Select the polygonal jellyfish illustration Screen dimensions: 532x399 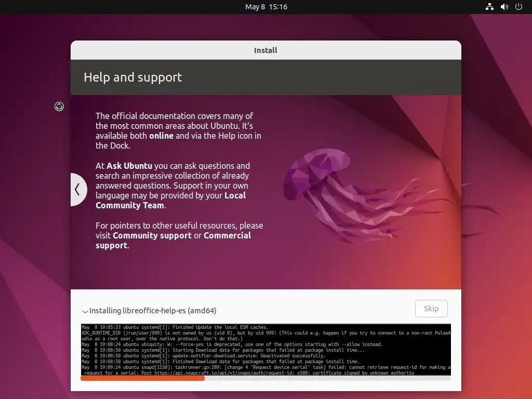click(x=366, y=195)
